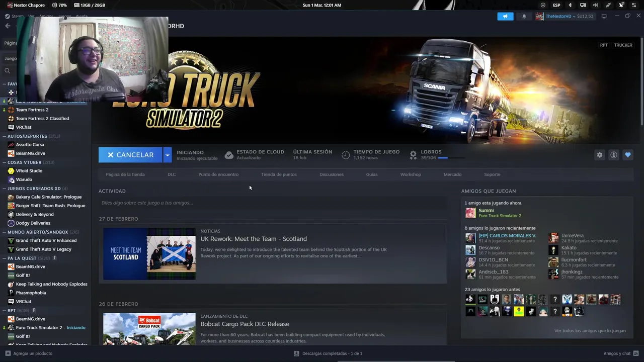Toggle favorite heart icon for game

coord(627,155)
